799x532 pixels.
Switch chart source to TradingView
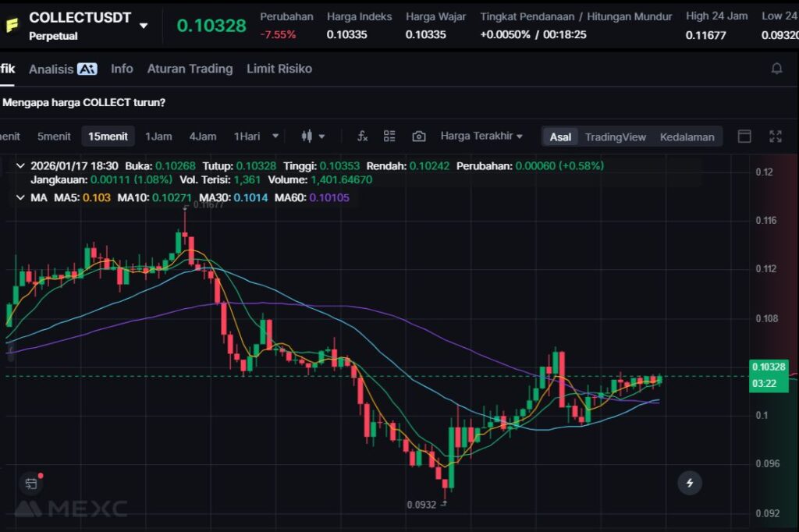615,137
